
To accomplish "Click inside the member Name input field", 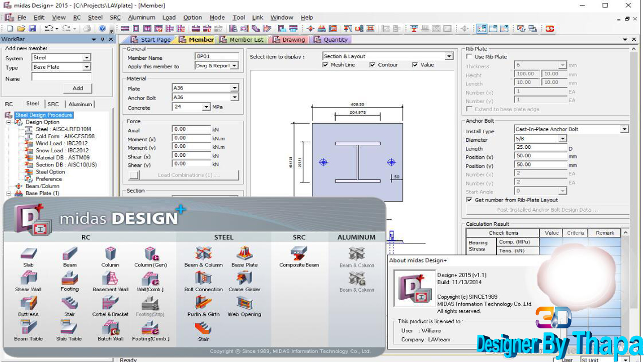I will 61,77.
